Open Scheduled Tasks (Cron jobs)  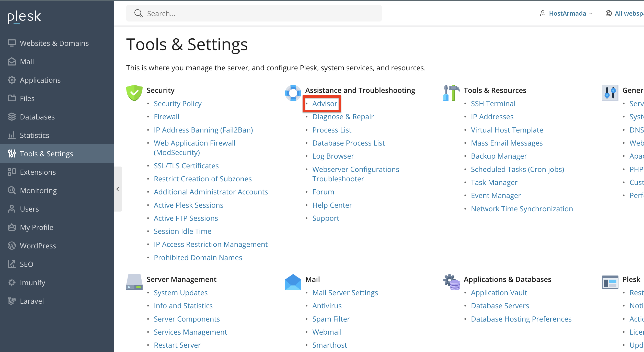pyautogui.click(x=517, y=169)
